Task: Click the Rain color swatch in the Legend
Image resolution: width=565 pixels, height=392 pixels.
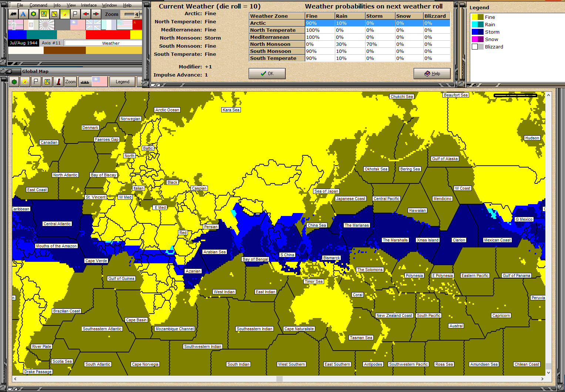Action: point(477,24)
